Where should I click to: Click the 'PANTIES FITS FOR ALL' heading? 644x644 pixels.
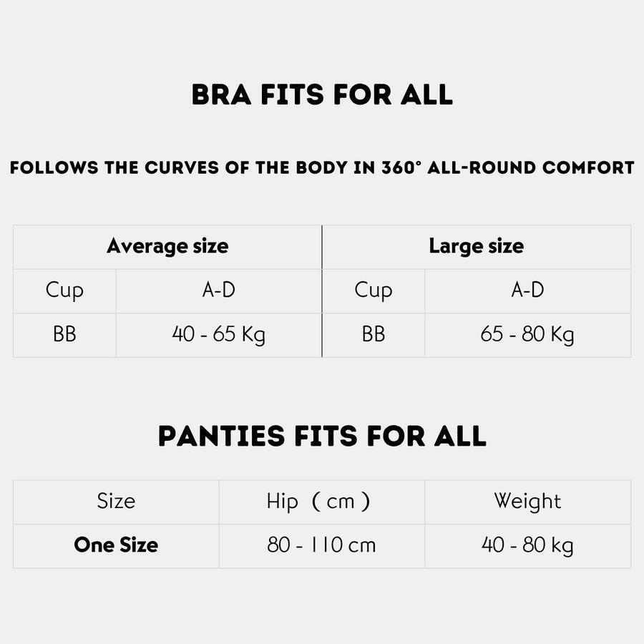(x=322, y=436)
